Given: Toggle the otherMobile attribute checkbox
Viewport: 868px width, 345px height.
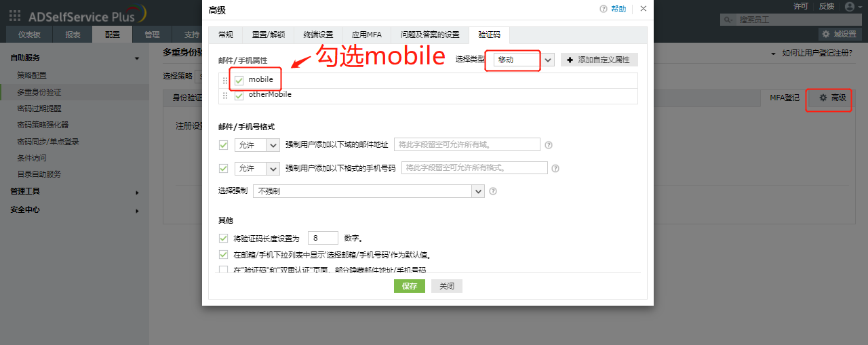Looking at the screenshot, I should click(x=239, y=96).
